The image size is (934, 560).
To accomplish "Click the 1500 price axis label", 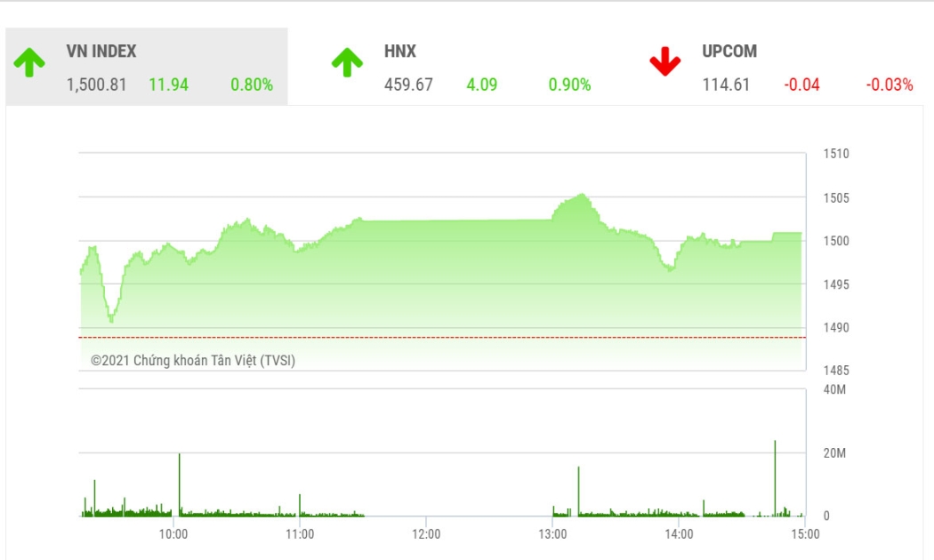I will [x=836, y=240].
